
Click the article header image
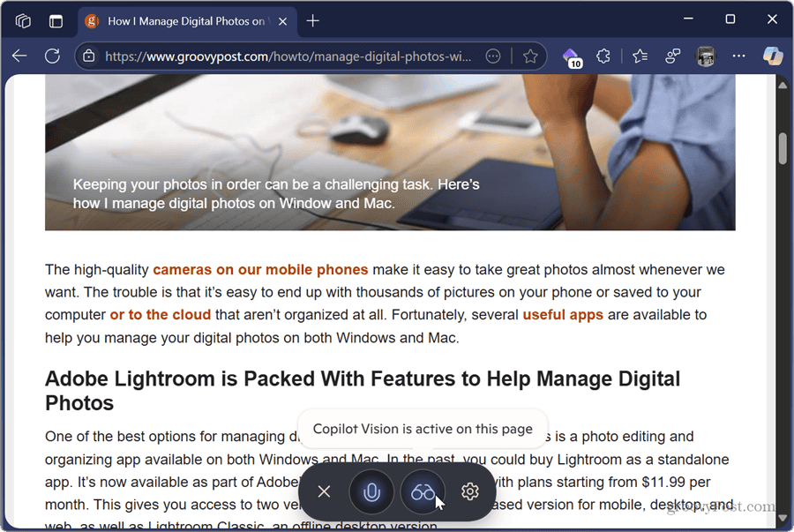(x=390, y=153)
